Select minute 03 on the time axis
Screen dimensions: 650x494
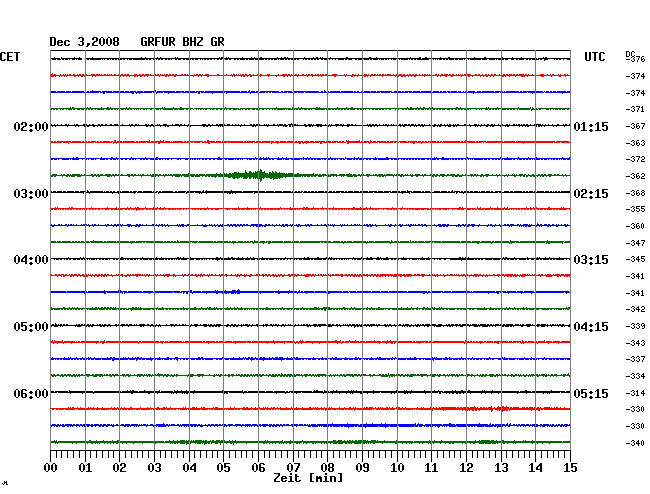[x=154, y=468]
